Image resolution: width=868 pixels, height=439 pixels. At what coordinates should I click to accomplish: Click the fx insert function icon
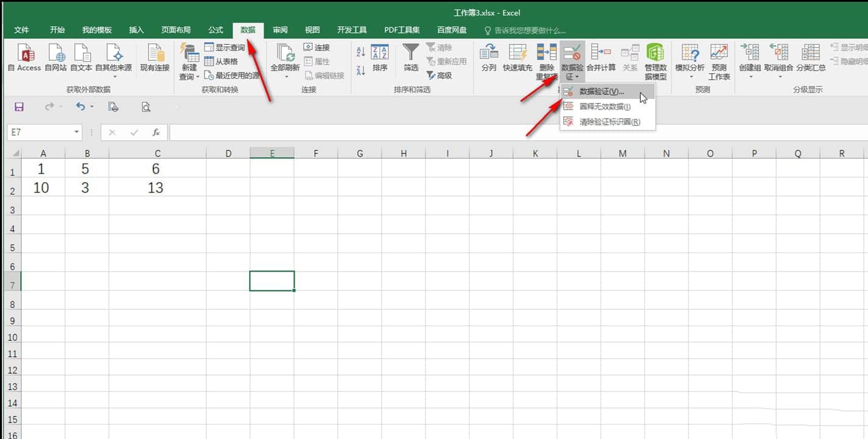click(156, 132)
